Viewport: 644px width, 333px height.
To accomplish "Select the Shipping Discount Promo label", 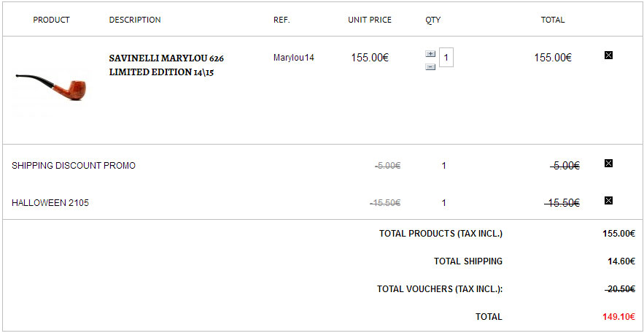I will pos(74,166).
